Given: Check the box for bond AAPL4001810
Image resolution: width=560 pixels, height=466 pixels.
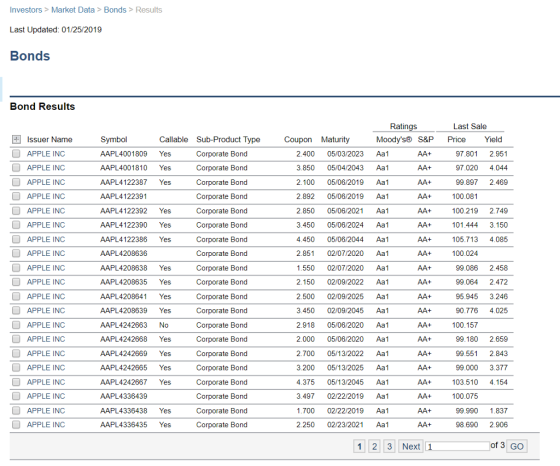Looking at the screenshot, I should (x=16, y=168).
